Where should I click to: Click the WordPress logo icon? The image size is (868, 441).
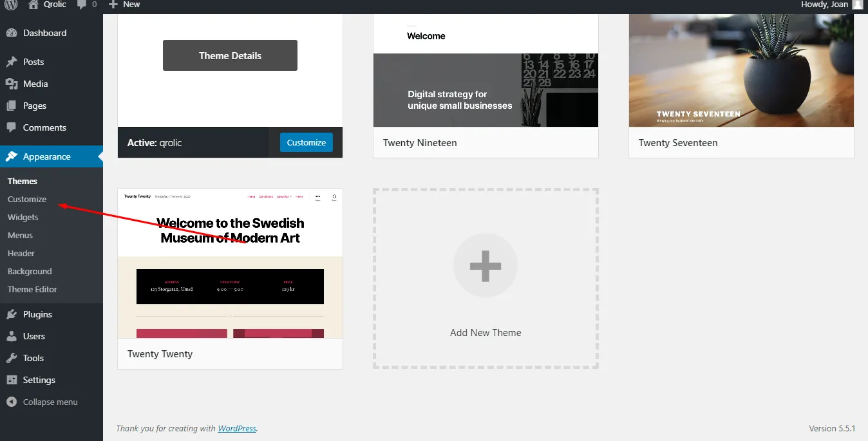click(11, 5)
